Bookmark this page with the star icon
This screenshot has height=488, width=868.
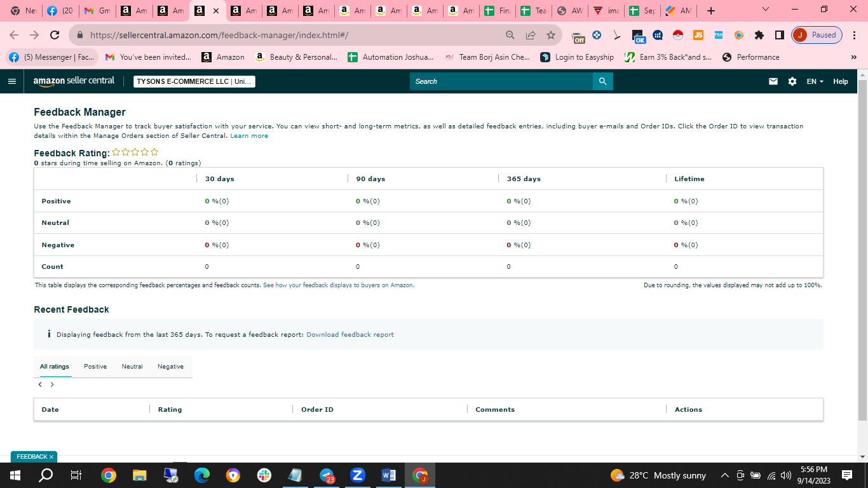[551, 35]
